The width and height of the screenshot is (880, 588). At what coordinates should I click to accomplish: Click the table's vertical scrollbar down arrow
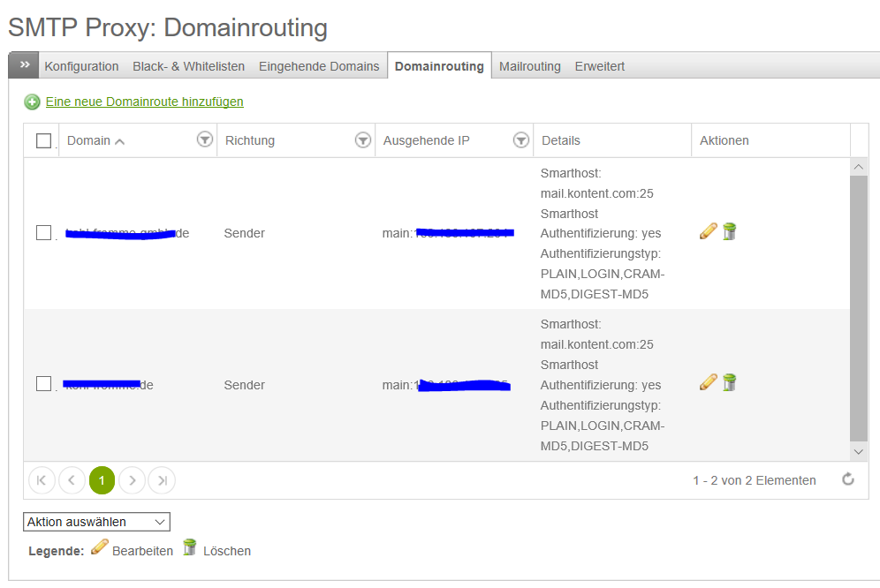[859, 451]
